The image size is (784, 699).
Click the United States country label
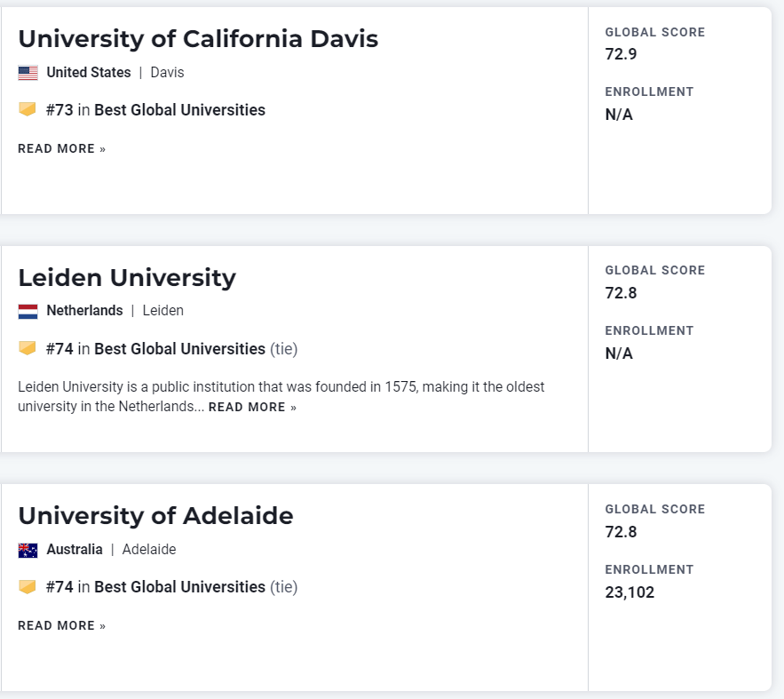click(88, 73)
